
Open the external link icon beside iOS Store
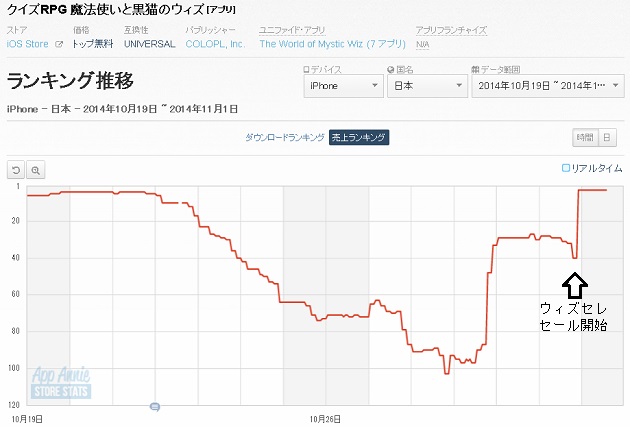click(x=59, y=44)
